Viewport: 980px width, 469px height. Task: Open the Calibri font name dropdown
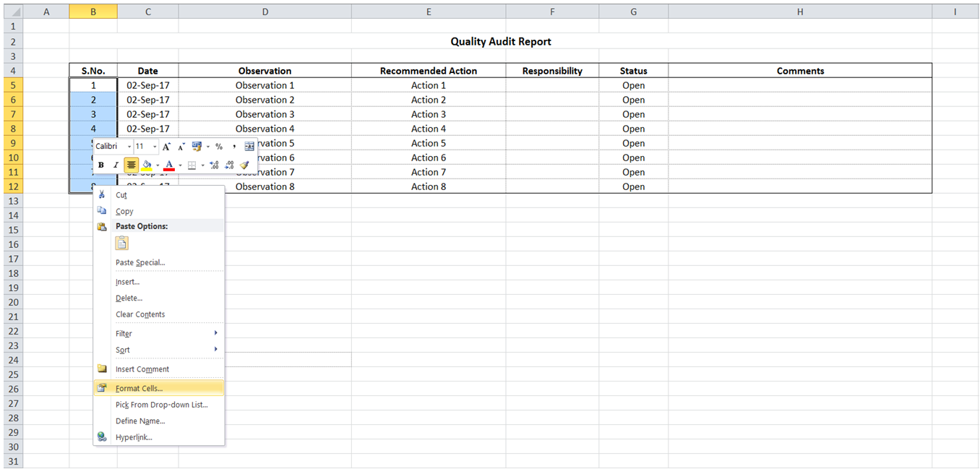point(129,146)
